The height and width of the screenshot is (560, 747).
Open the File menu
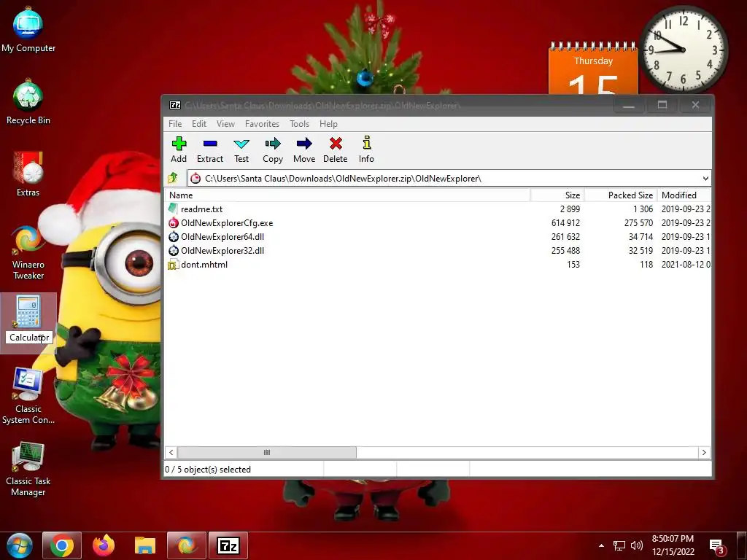175,124
